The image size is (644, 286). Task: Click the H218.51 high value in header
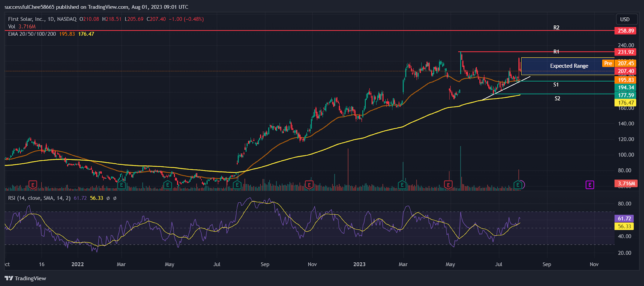(112, 19)
